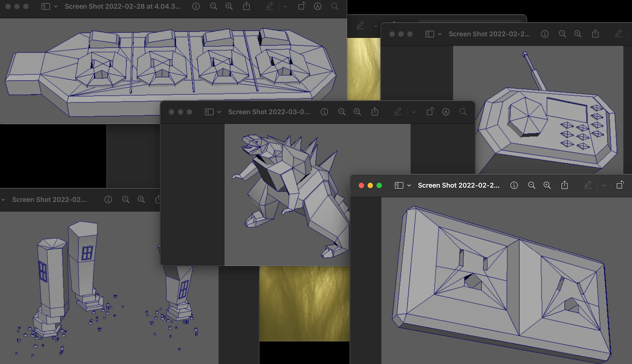Viewport: 632px width, 364px height.
Task: Click the Godzilla 3D model image
Action: [x=287, y=195]
